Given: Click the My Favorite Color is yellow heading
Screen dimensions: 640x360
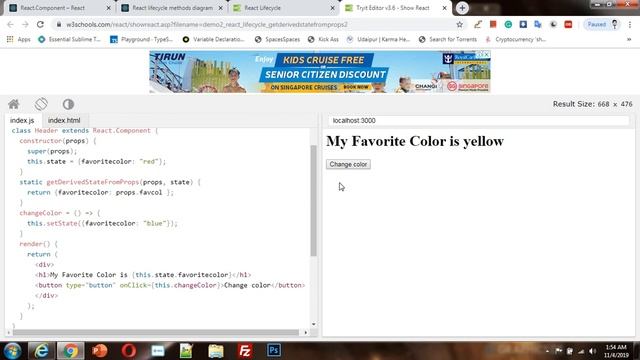Looking at the screenshot, I should (415, 141).
